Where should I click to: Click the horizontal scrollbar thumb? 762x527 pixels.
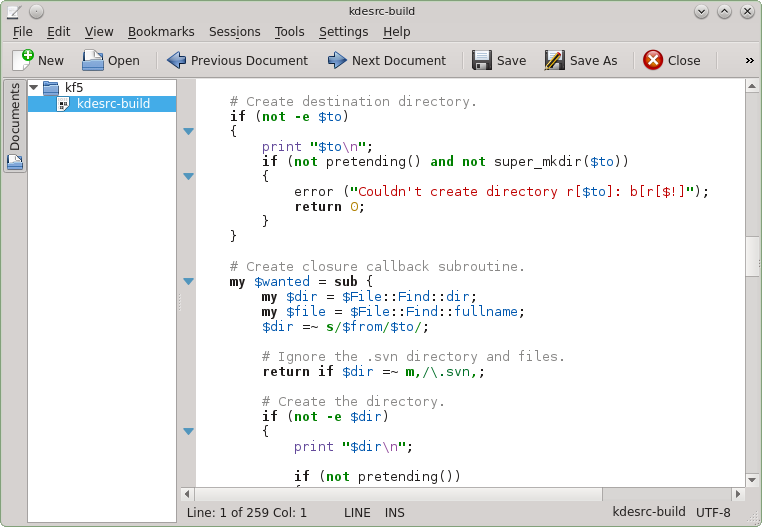[398, 494]
